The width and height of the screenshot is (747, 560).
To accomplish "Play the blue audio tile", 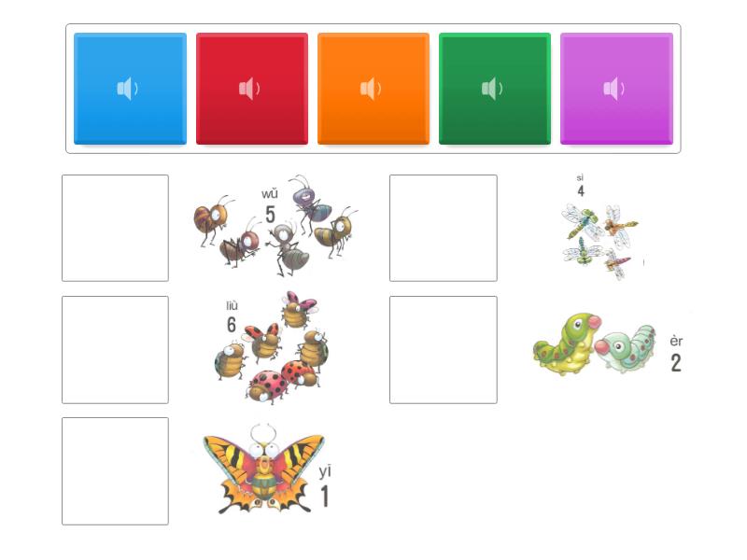I will click(x=130, y=89).
